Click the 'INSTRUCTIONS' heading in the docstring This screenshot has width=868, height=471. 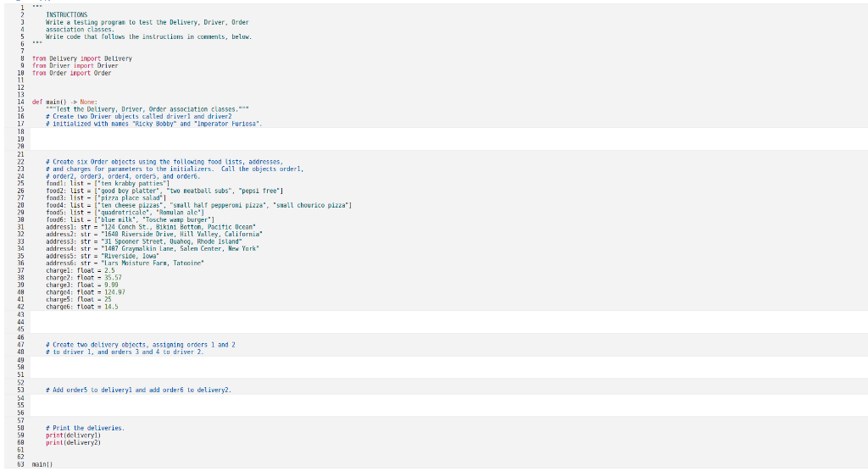point(66,15)
